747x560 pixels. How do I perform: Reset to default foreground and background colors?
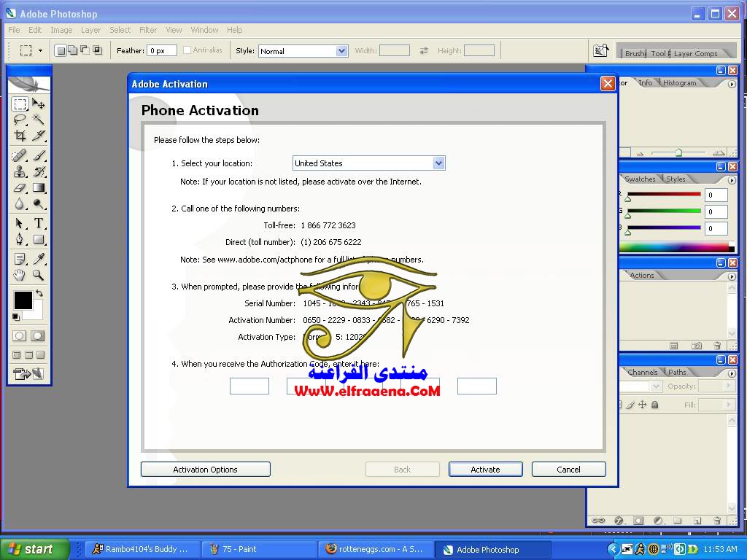[16, 316]
